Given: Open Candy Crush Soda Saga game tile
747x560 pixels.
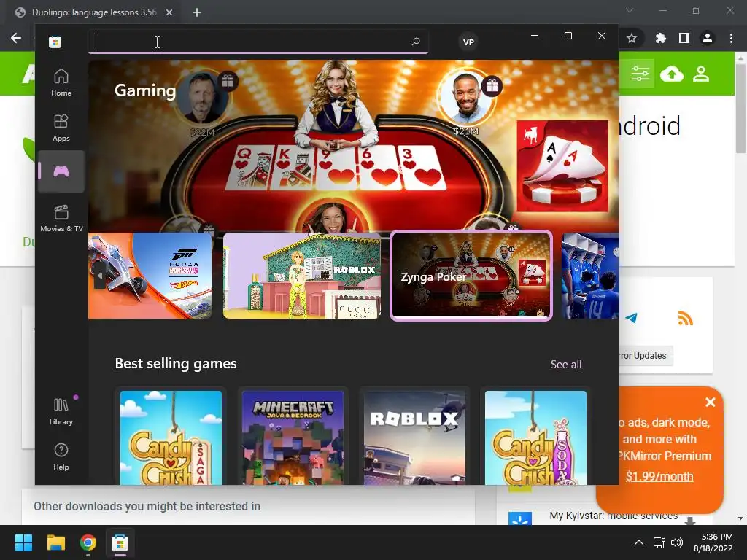Looking at the screenshot, I should pos(535,437).
